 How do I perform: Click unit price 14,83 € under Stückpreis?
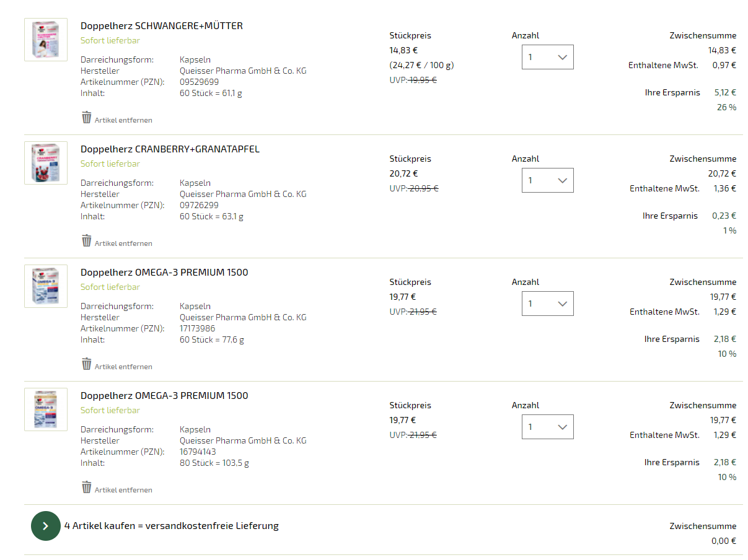coord(403,50)
